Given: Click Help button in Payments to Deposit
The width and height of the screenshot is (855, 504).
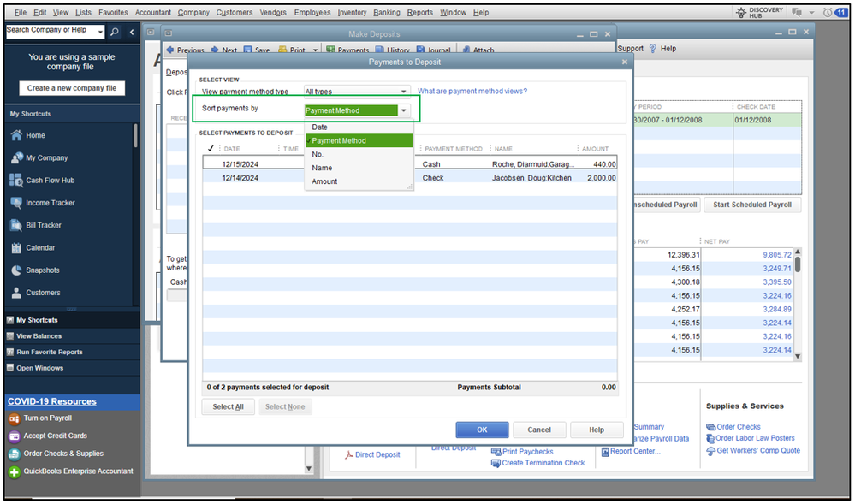Looking at the screenshot, I should point(597,430).
